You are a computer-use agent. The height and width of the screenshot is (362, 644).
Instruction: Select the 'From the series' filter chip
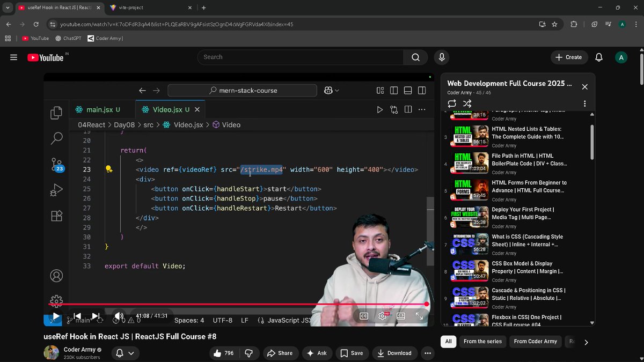coord(482,342)
